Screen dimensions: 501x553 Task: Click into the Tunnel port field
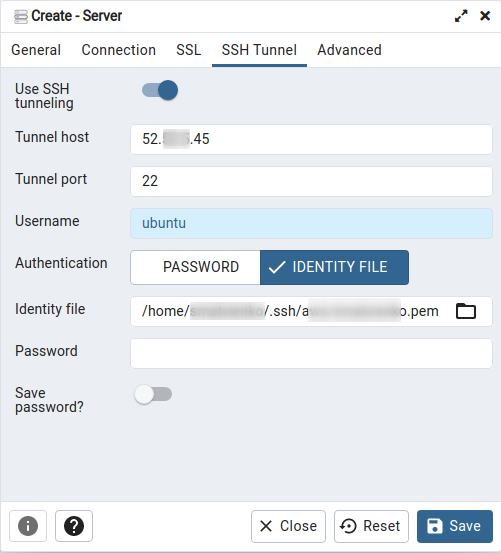(311, 181)
